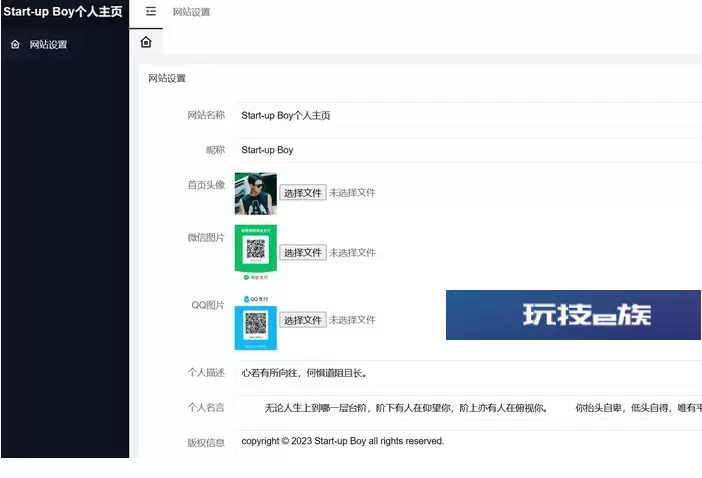Select the 未选择文件 text beside QQ图片
Viewport: 702px width, 478px height.
point(352,320)
